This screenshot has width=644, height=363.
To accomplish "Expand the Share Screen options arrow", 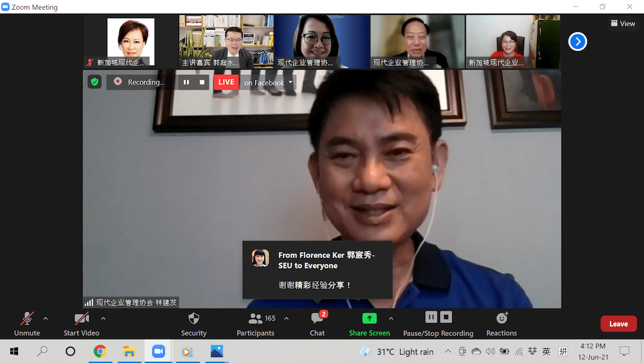I will click(391, 319).
